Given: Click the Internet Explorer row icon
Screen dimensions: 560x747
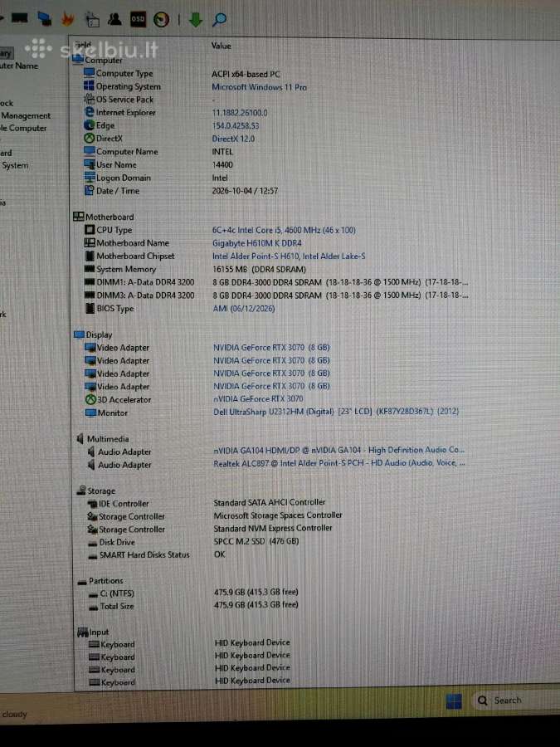Looking at the screenshot, I should tap(89, 112).
